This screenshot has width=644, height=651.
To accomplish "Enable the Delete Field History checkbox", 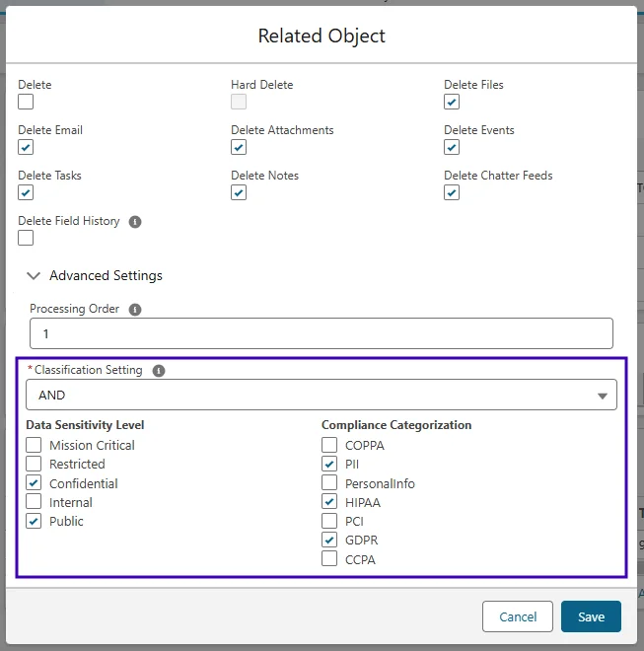I will [x=26, y=238].
